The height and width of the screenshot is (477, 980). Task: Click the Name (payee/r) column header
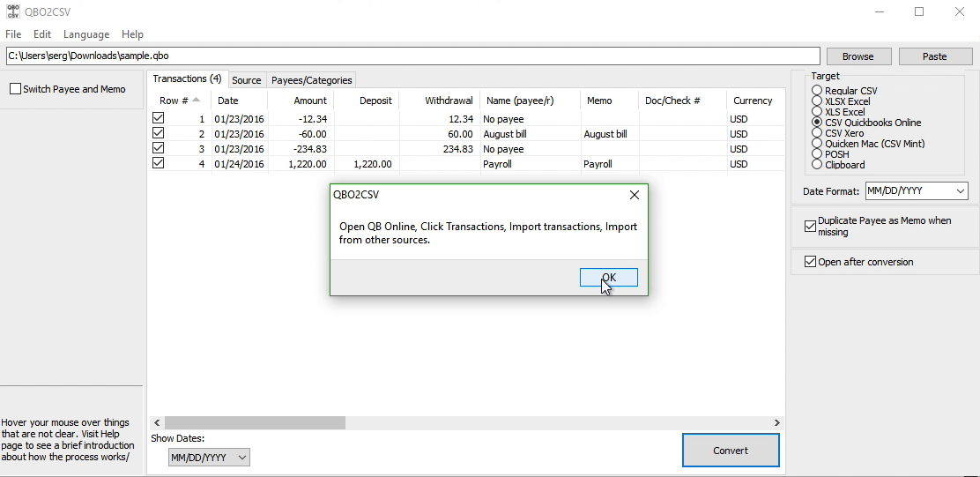530,101
